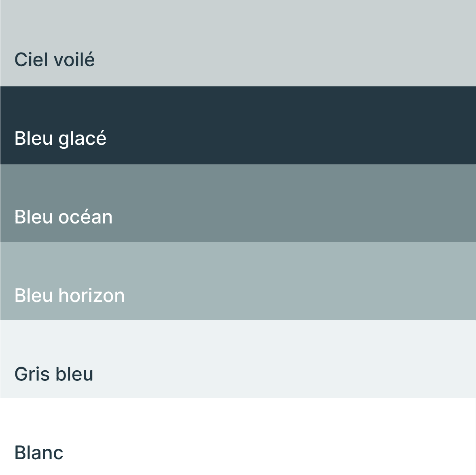Click the 'Blanc' text label
The height and width of the screenshot is (475, 476).
pos(39,452)
